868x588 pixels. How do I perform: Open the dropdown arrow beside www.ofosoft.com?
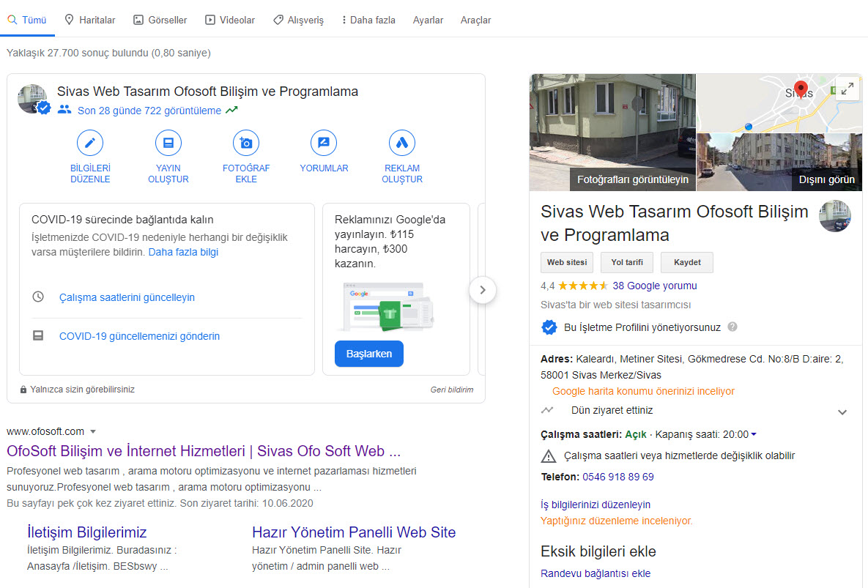[93, 432]
